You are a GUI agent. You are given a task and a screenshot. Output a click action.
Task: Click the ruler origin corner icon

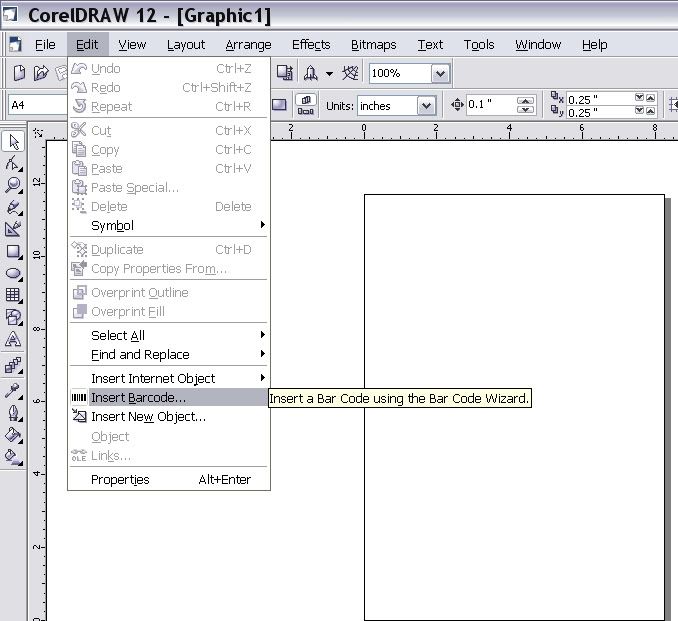[x=38, y=132]
